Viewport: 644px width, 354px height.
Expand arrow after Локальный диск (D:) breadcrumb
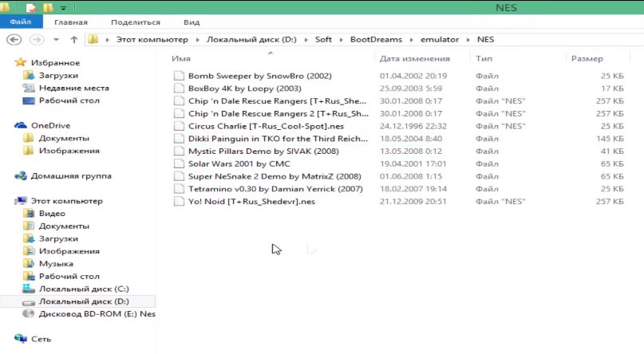click(306, 40)
